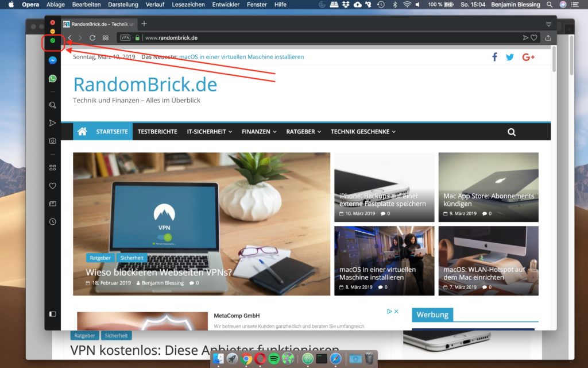Expand the FINANZEN dropdown menu
Screen dimensions: 588x368
(259, 132)
